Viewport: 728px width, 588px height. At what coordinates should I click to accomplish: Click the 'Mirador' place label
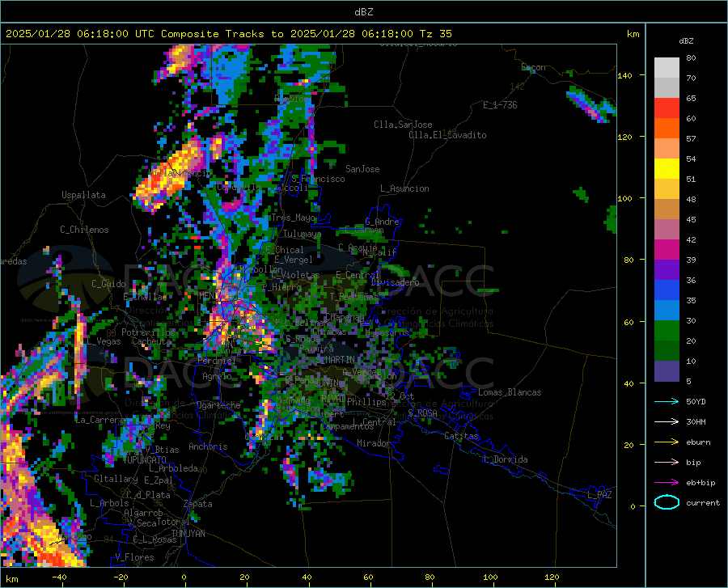click(x=373, y=443)
